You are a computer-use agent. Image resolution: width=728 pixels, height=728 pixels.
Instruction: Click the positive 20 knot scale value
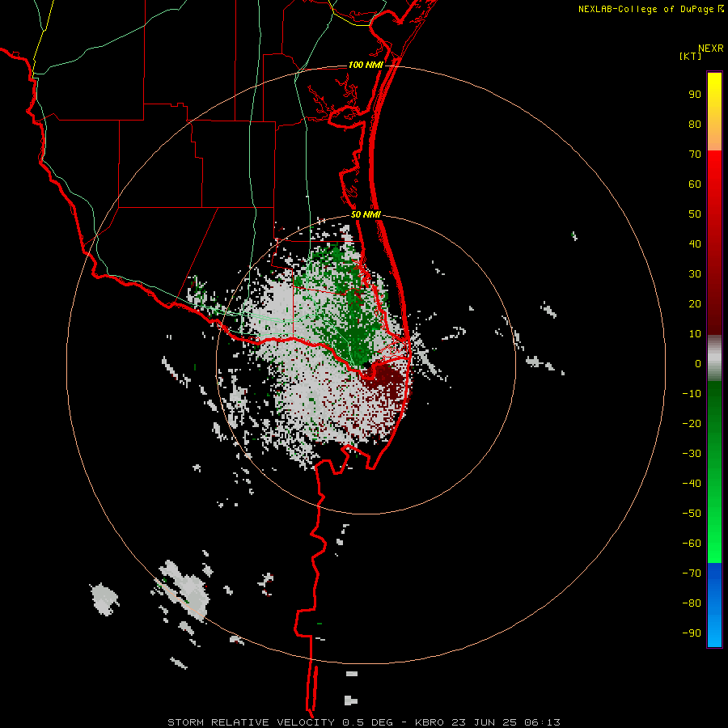(x=695, y=304)
